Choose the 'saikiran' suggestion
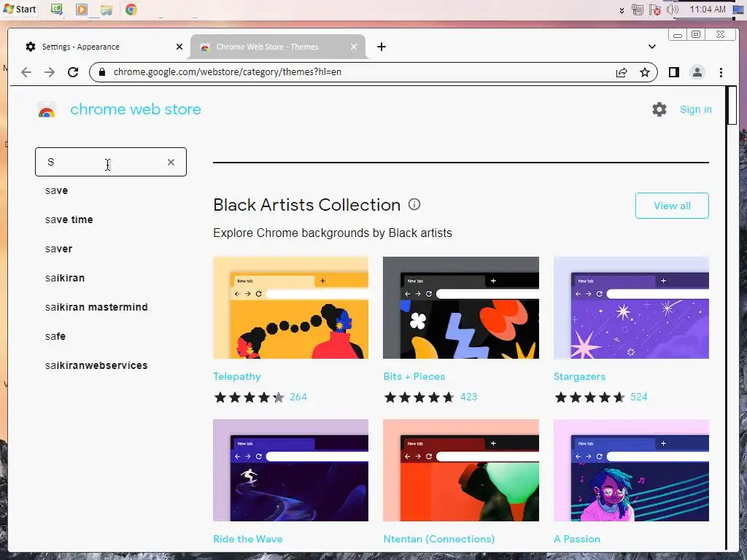Image resolution: width=747 pixels, height=560 pixels. (x=65, y=278)
